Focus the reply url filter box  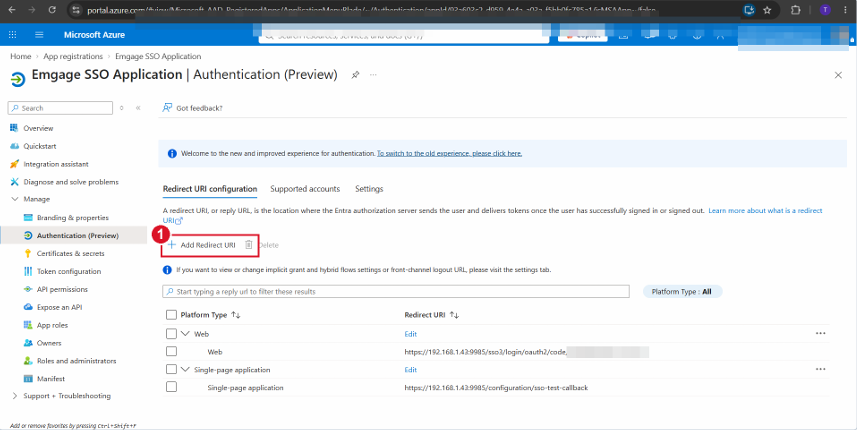pos(396,292)
